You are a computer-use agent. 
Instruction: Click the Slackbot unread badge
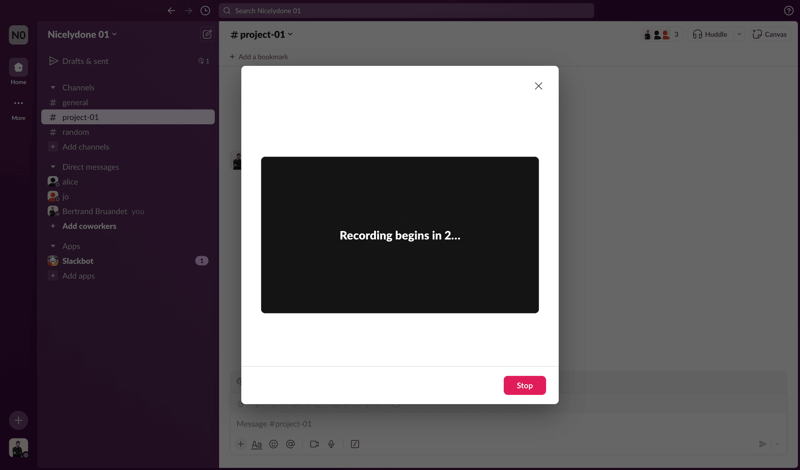(202, 261)
